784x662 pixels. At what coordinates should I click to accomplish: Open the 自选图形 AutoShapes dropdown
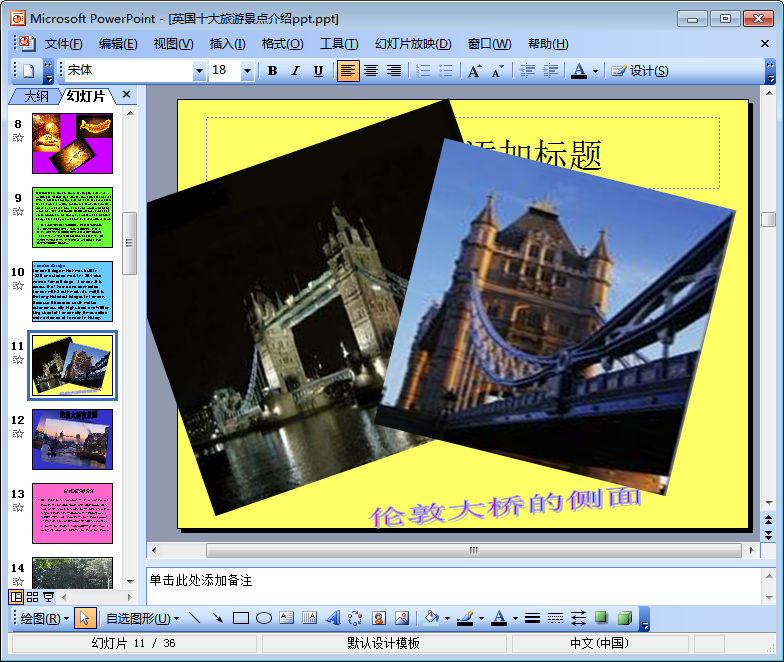coord(142,618)
